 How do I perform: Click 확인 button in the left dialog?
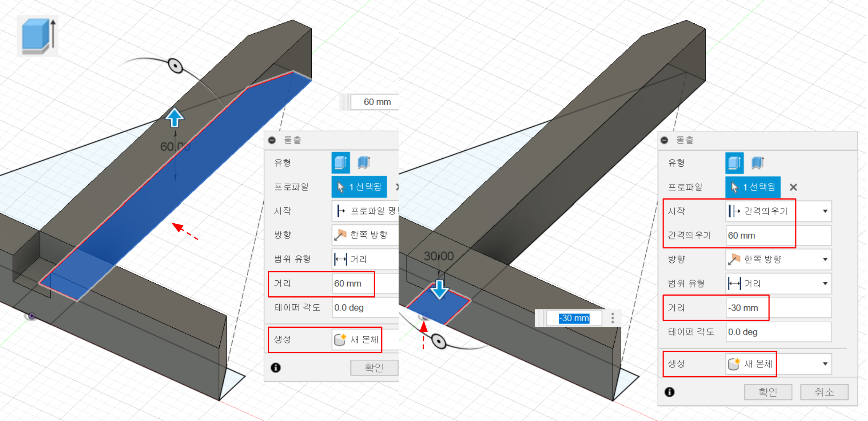(x=374, y=367)
